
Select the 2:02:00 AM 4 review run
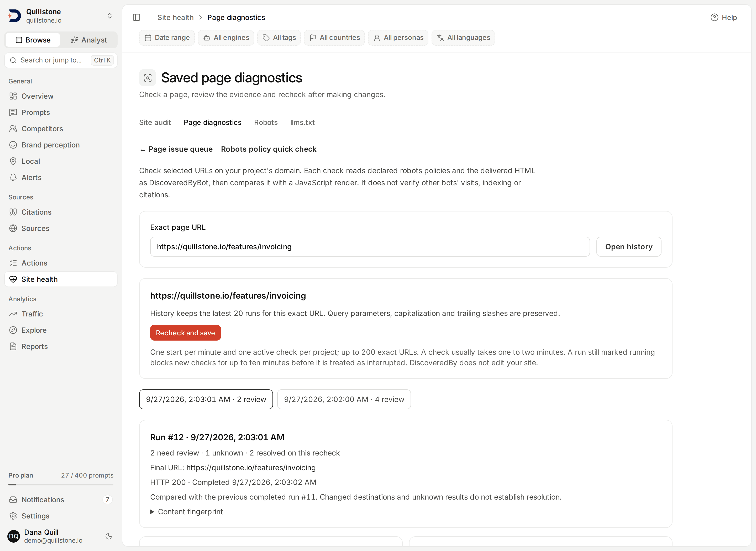point(344,400)
